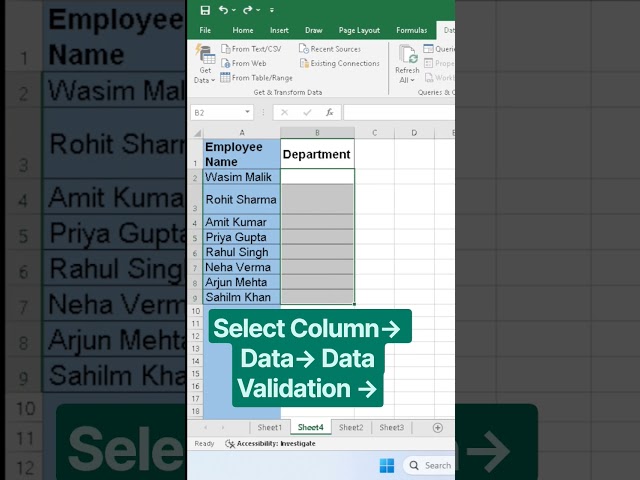
Task: Click the taskbar Search box
Action: click(x=429, y=465)
